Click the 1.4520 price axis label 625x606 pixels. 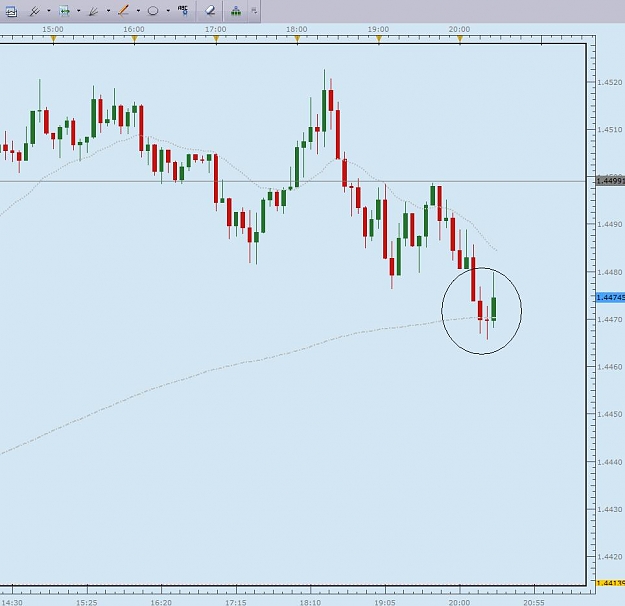point(610,83)
